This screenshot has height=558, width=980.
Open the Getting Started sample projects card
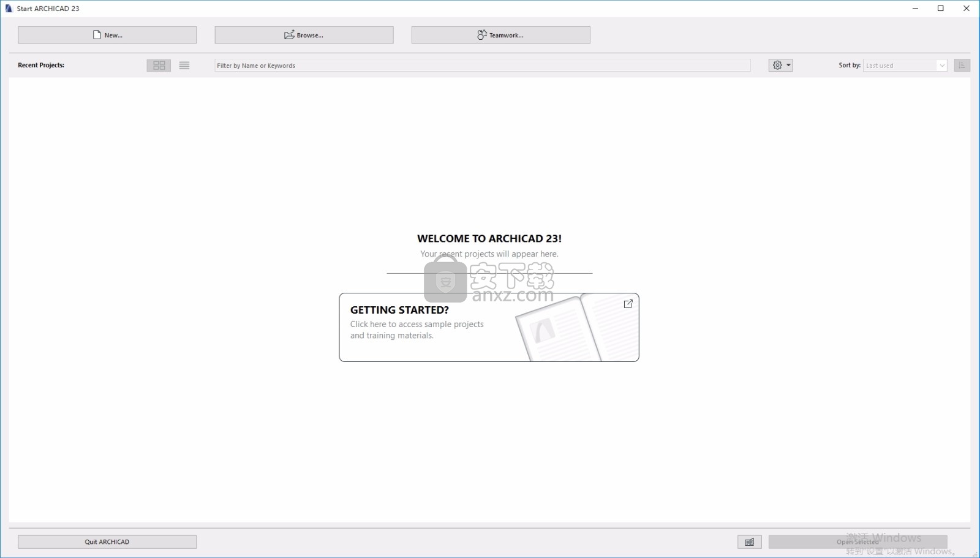489,327
